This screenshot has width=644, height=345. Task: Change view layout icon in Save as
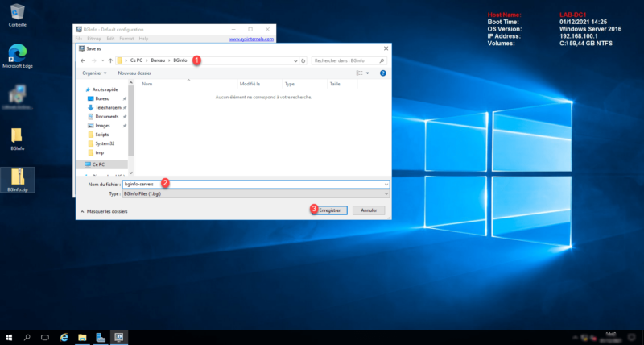(359, 73)
